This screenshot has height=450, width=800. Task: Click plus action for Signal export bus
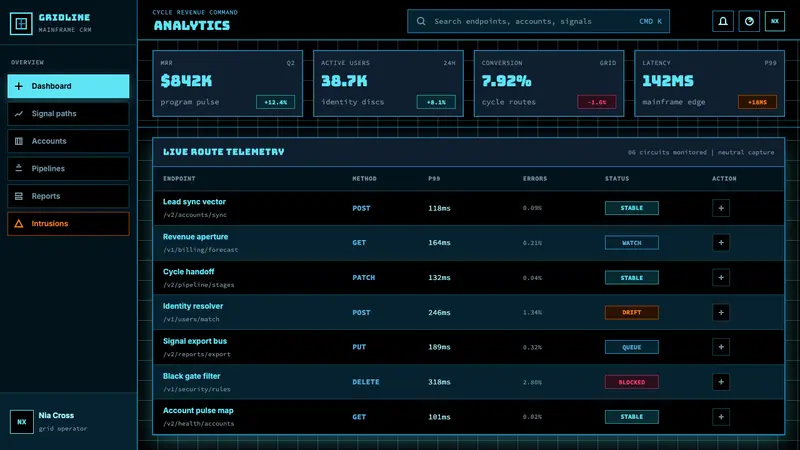click(x=721, y=347)
